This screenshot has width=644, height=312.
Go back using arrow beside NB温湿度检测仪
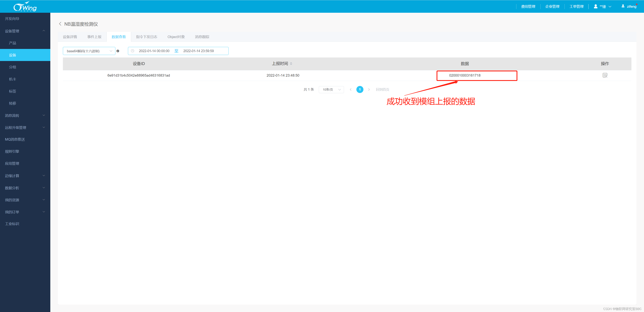click(60, 24)
